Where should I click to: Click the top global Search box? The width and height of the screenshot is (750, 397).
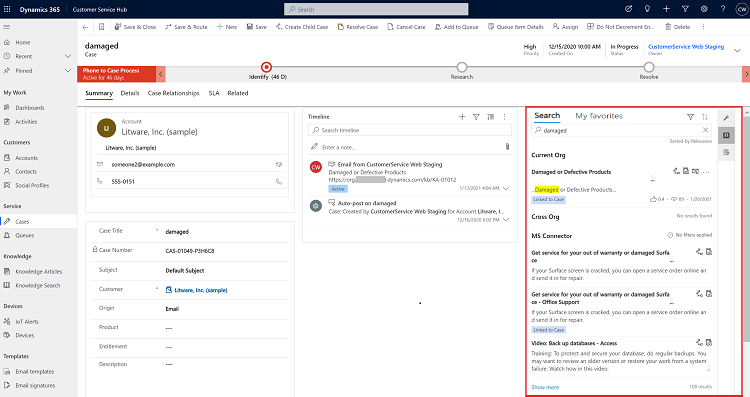(x=376, y=9)
